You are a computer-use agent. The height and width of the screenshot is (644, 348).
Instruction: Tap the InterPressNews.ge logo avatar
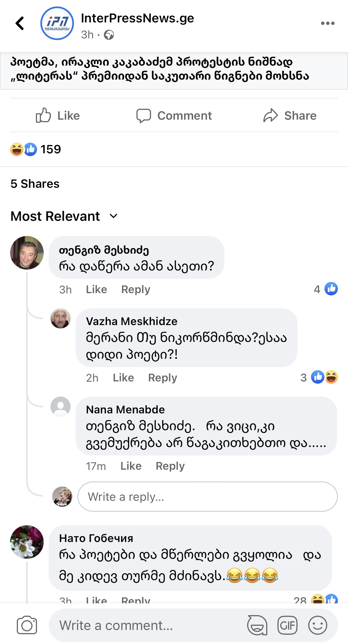coord(57,23)
